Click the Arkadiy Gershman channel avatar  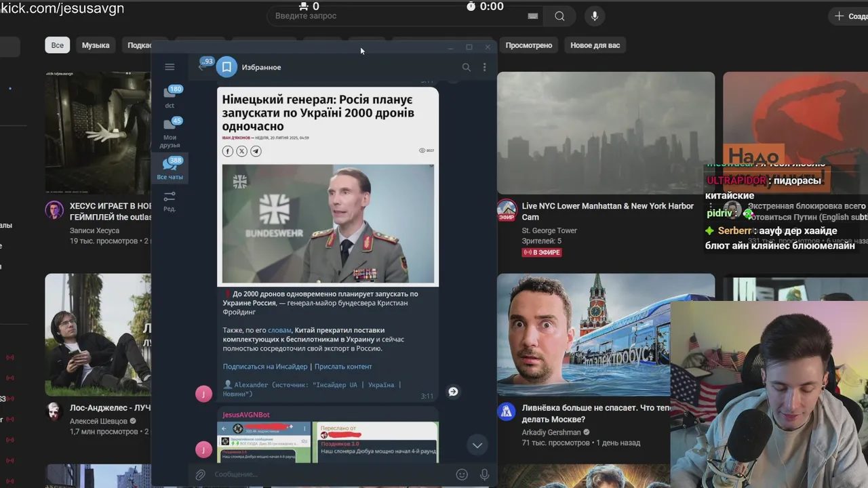coord(507,411)
